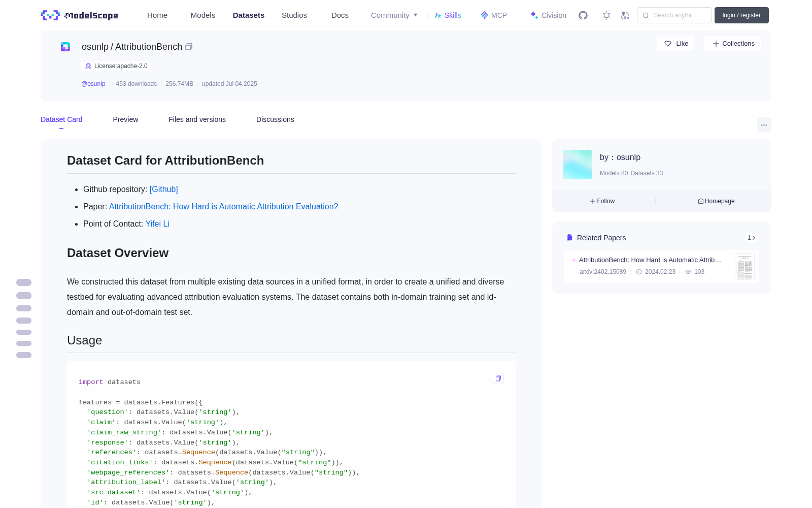Select the Dataset Card tab
This screenshot has height=508, width=812.
61,119
